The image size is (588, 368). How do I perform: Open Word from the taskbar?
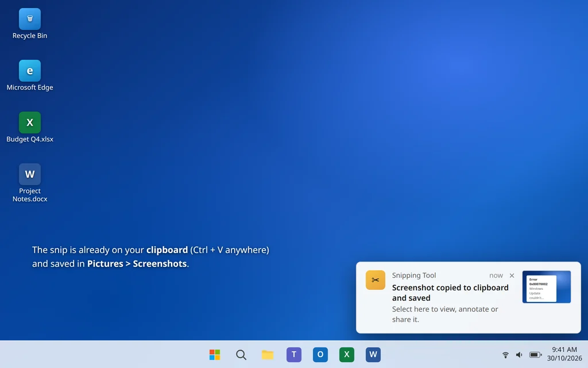373,354
